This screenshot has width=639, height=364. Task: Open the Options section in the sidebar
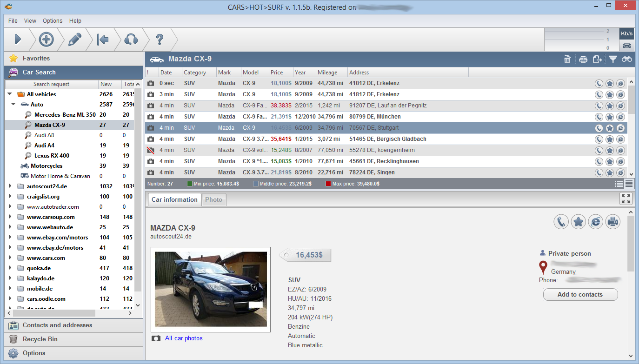point(73,353)
